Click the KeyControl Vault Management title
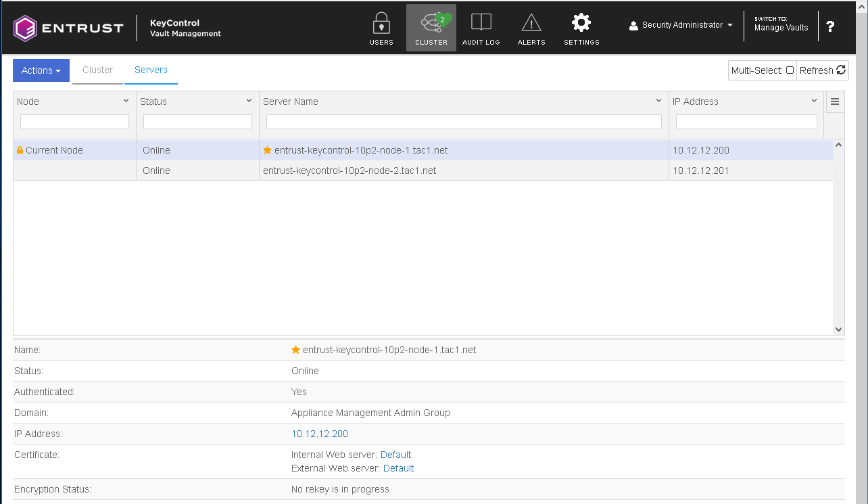Image resolution: width=868 pixels, height=504 pixels. tap(185, 28)
